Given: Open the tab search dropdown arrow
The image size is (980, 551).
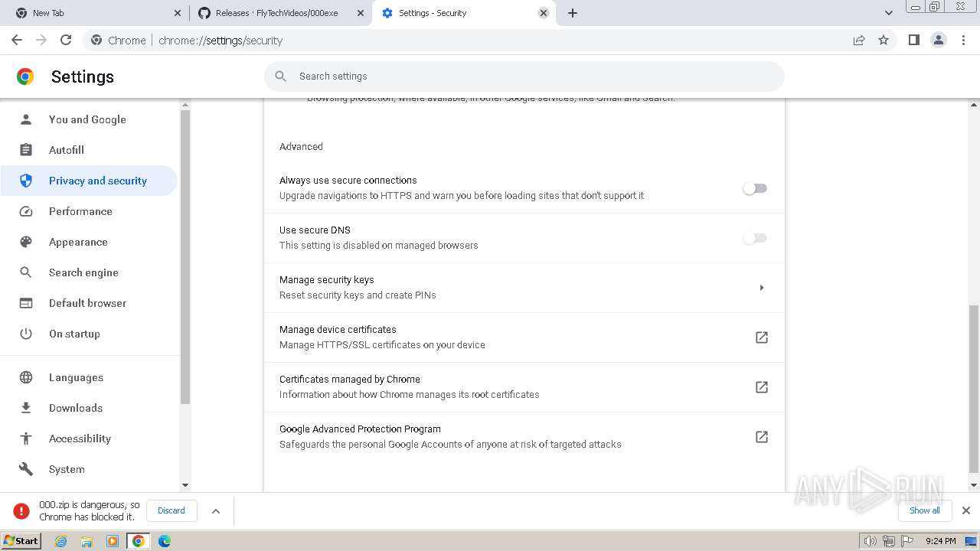Looking at the screenshot, I should click(x=888, y=13).
